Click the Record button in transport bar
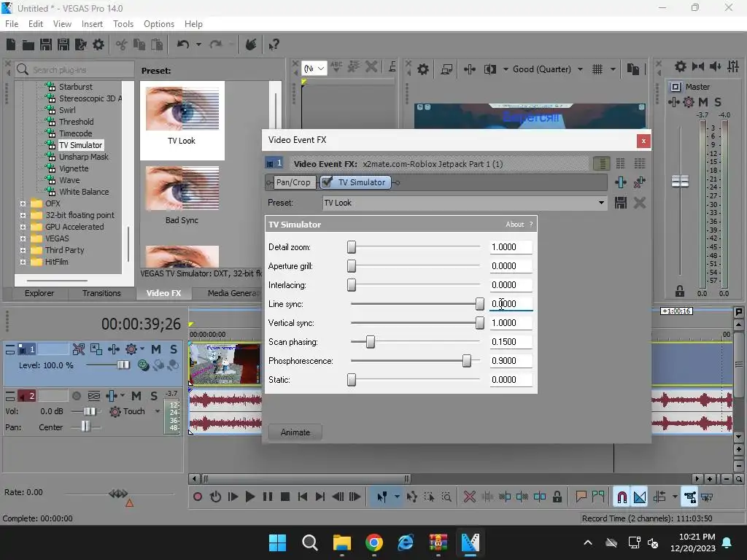 [197, 497]
